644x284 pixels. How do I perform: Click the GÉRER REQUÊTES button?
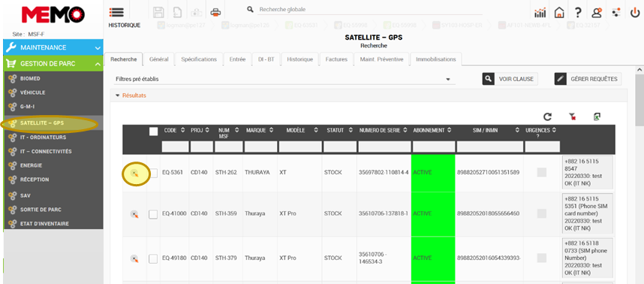(x=588, y=79)
